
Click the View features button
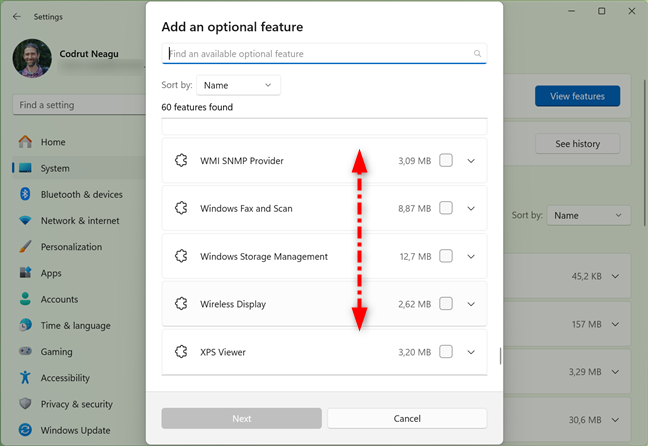tap(577, 96)
